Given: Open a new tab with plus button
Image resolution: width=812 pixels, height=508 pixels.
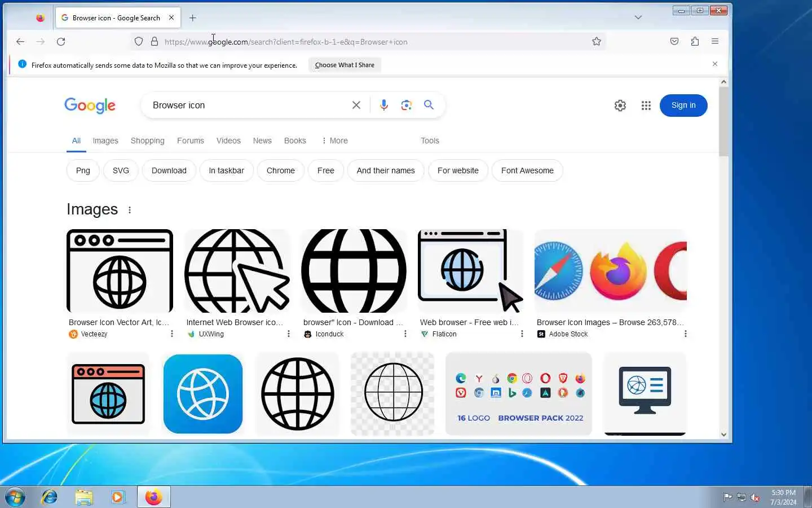Looking at the screenshot, I should [x=193, y=17].
